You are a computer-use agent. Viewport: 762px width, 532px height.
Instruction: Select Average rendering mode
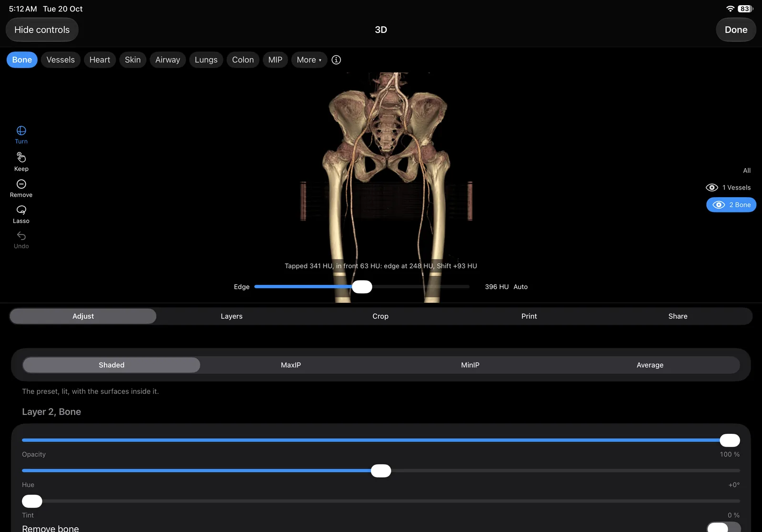(x=650, y=365)
